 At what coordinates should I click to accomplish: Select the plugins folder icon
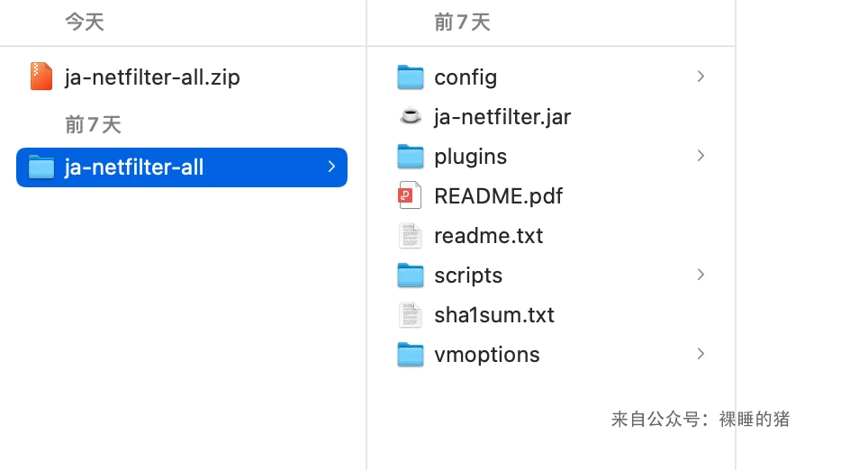tap(411, 156)
